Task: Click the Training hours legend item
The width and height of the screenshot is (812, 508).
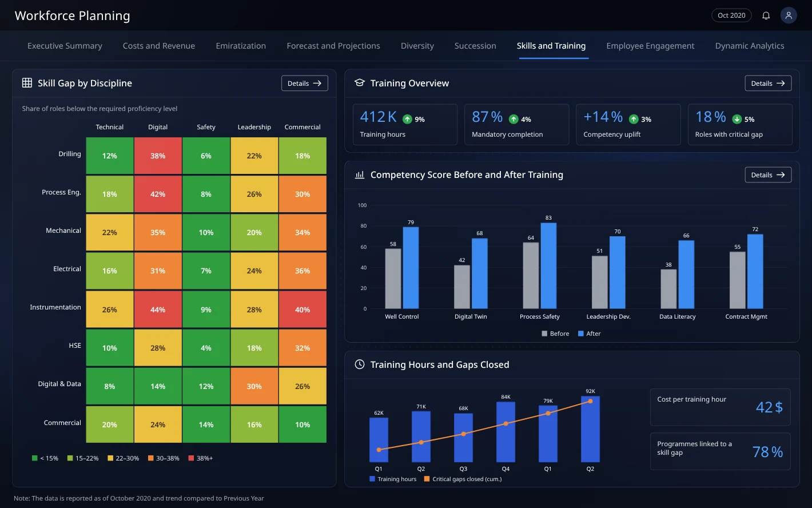Action: (393, 479)
